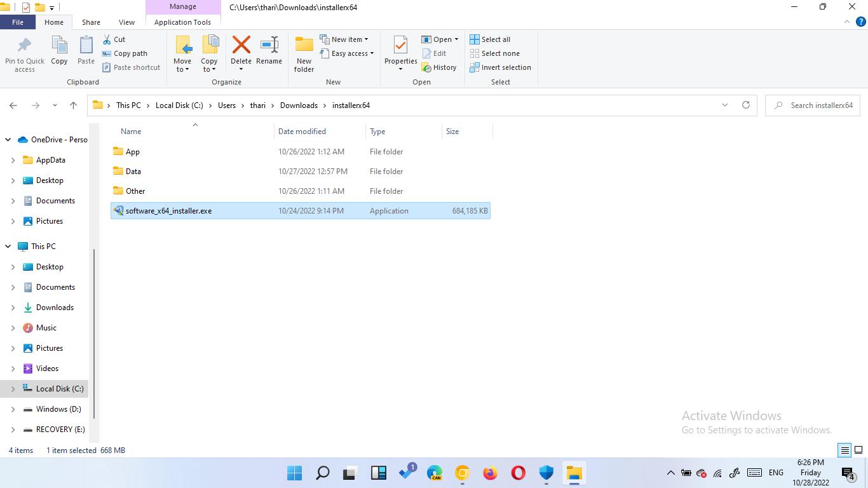Click the Search installerx64 field
This screenshot has height=488, width=868.
point(821,105)
